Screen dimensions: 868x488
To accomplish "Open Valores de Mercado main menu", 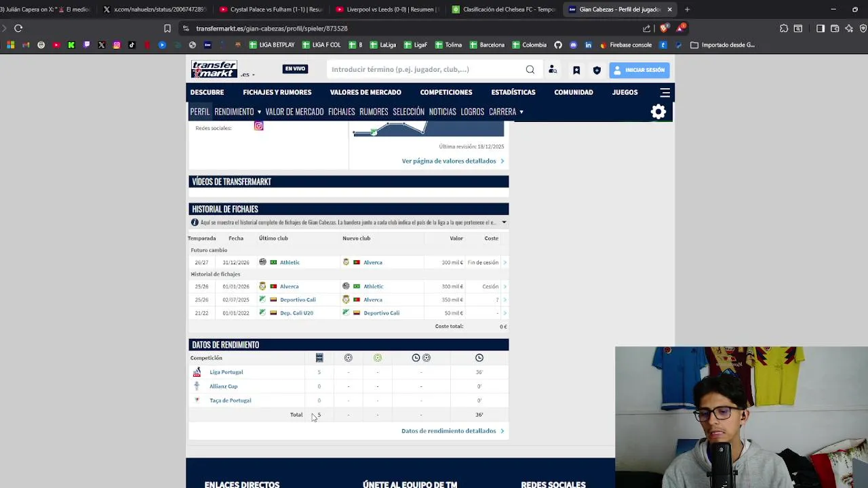I will coord(366,92).
